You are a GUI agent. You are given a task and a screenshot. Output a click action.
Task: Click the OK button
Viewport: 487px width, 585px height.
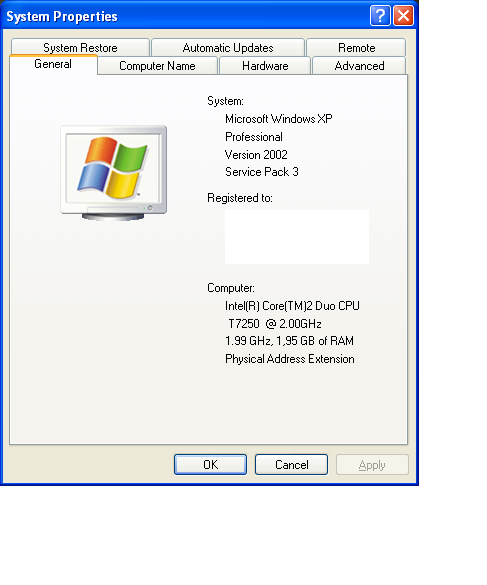pos(210,464)
